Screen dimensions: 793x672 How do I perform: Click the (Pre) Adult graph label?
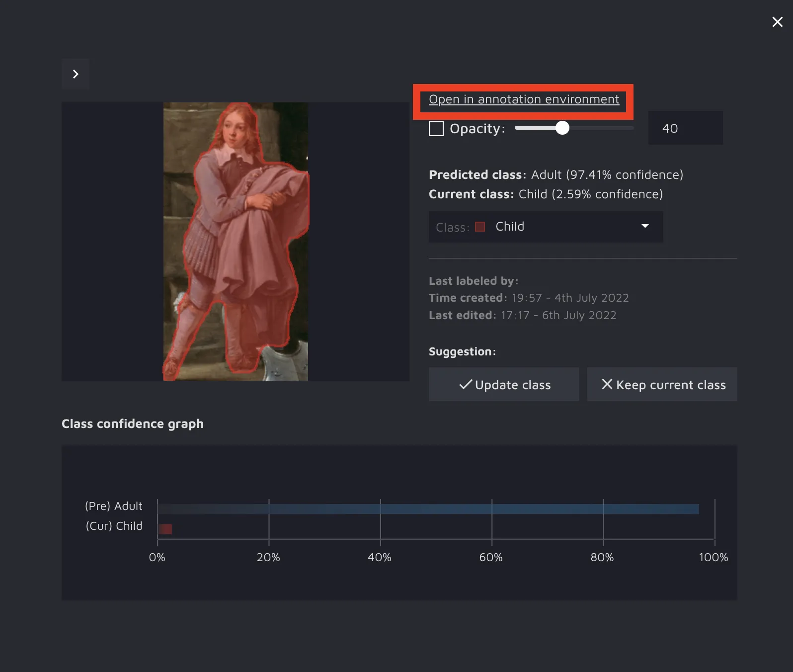114,506
